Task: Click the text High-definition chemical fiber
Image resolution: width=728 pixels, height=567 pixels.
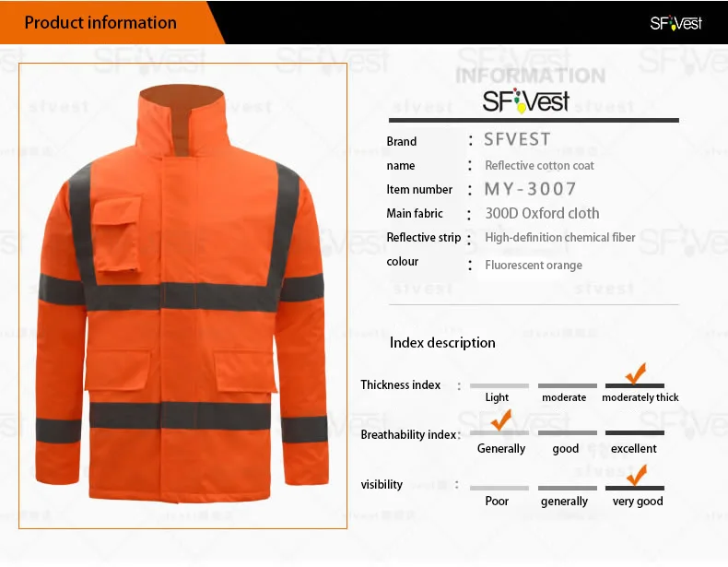Action: (560, 237)
